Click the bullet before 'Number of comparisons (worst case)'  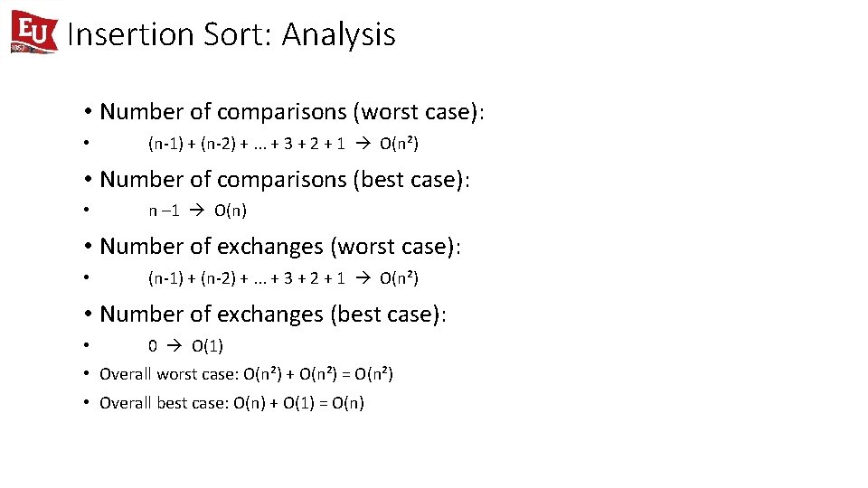coord(88,112)
